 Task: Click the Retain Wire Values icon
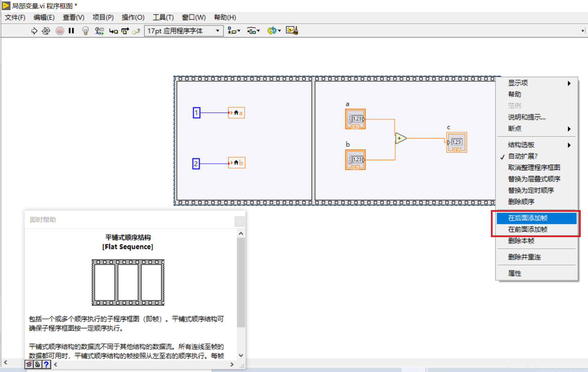tap(99, 31)
